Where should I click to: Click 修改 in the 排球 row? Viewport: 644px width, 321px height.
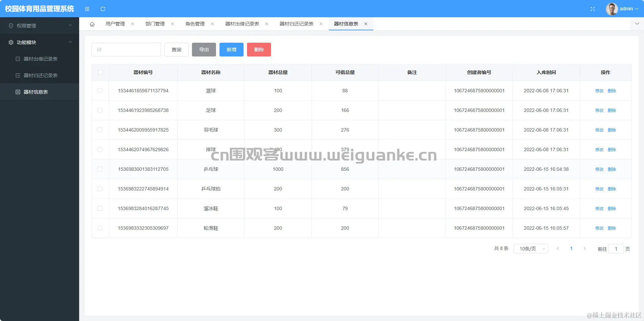[599, 150]
